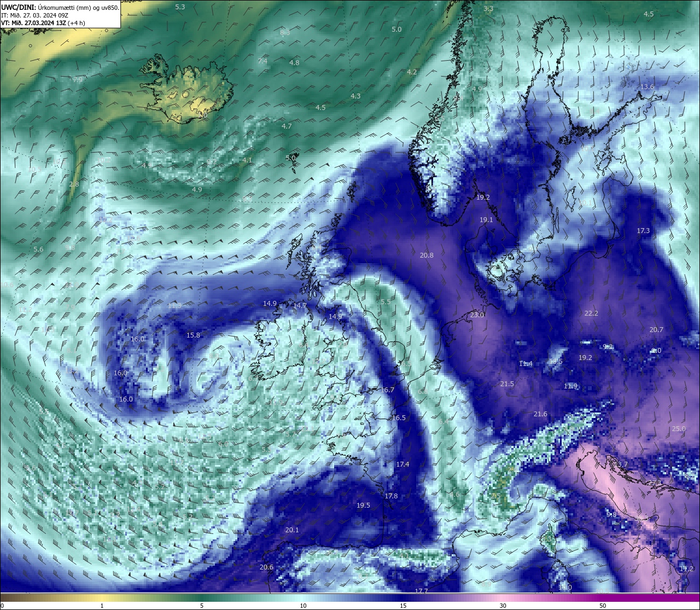This screenshot has height=610, width=700.
Task: Click the 23.0 value near German Bight
Action: 477,315
